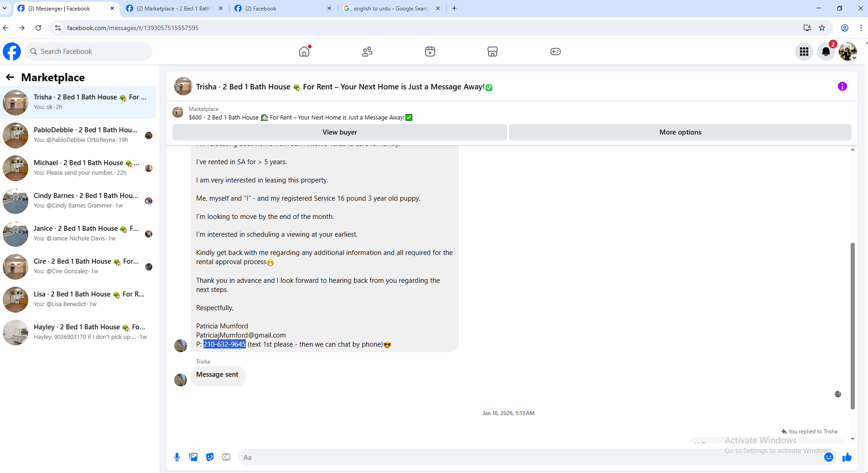Click the message input field Aa
This screenshot has height=473, width=868.
pyautogui.click(x=529, y=457)
